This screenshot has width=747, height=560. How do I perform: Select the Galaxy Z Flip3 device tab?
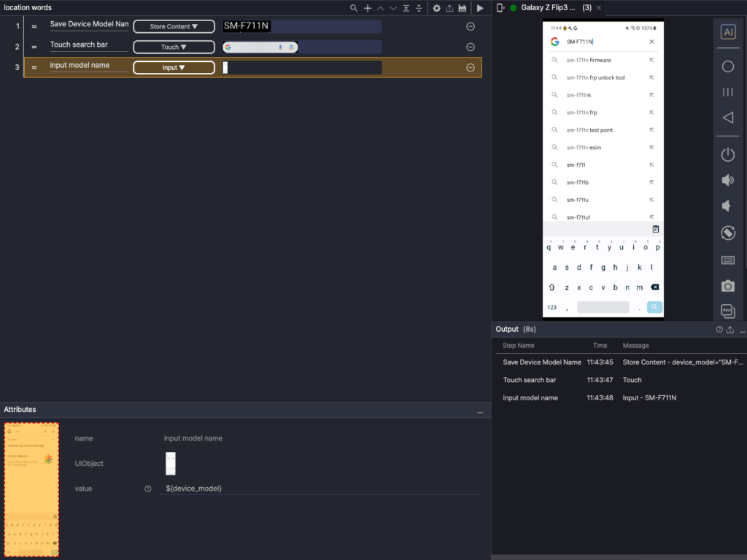[547, 8]
